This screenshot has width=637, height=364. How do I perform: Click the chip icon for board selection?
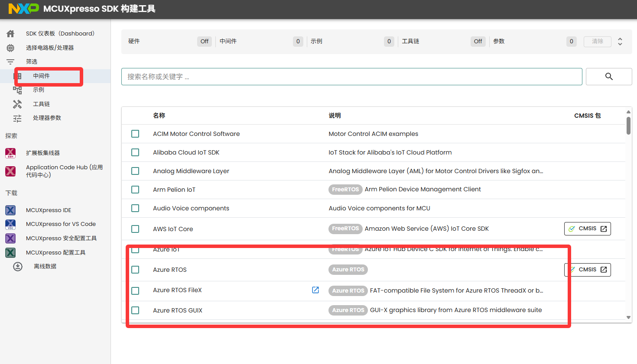click(x=11, y=48)
